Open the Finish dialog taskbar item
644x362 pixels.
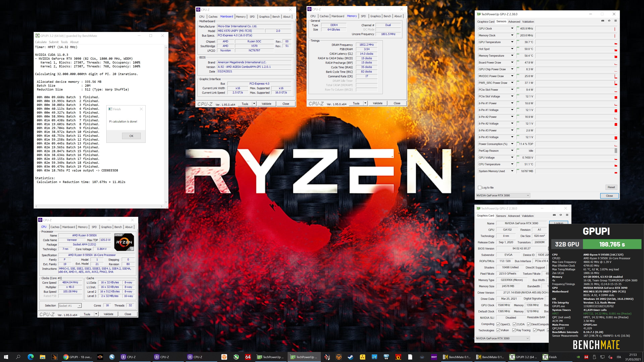557,357
